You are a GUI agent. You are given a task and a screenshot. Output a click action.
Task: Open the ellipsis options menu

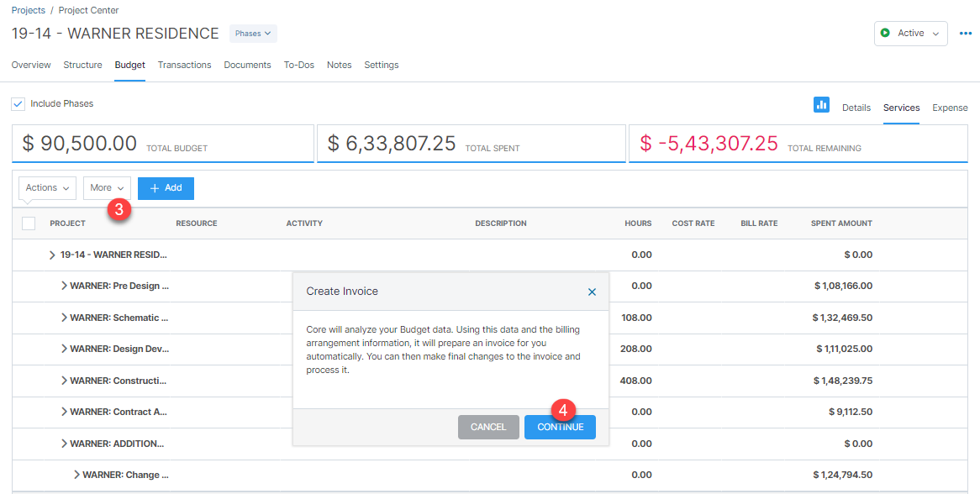pos(965,33)
